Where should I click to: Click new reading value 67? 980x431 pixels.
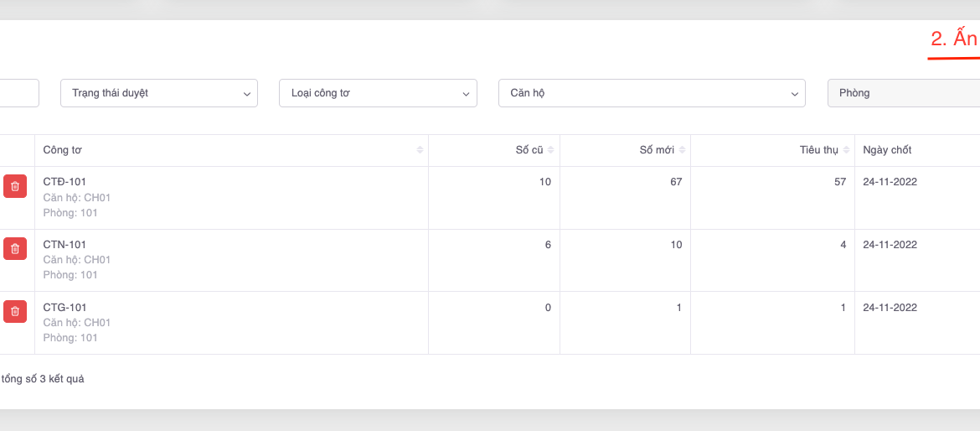pyautogui.click(x=675, y=182)
